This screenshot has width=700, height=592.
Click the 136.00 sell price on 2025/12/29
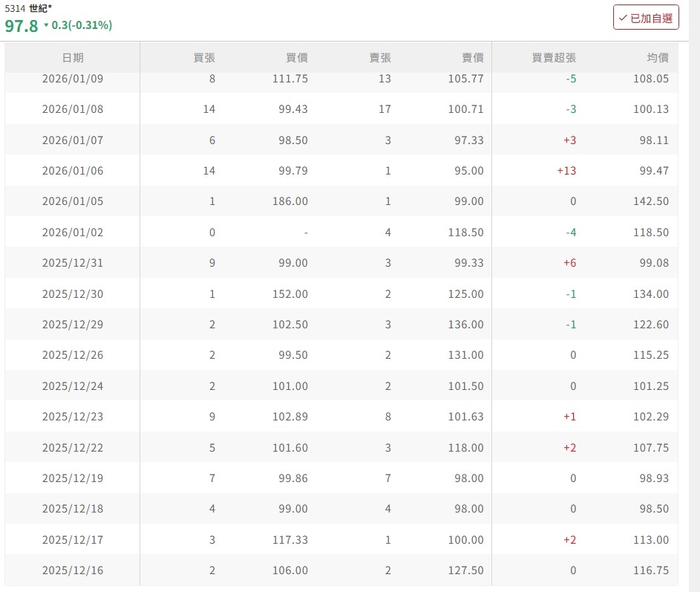[x=465, y=325]
